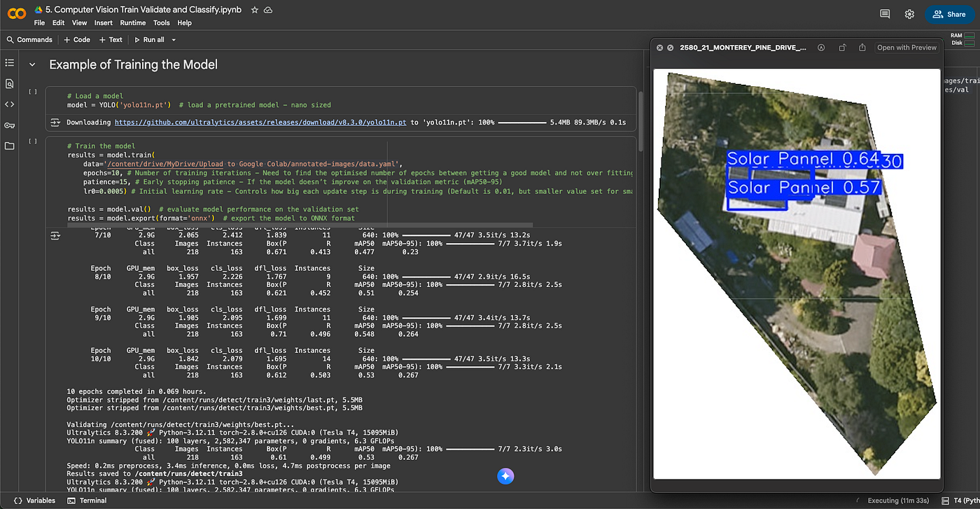This screenshot has height=509, width=980.
Task: Click the T4 runtime label in status bar
Action: tap(961, 501)
